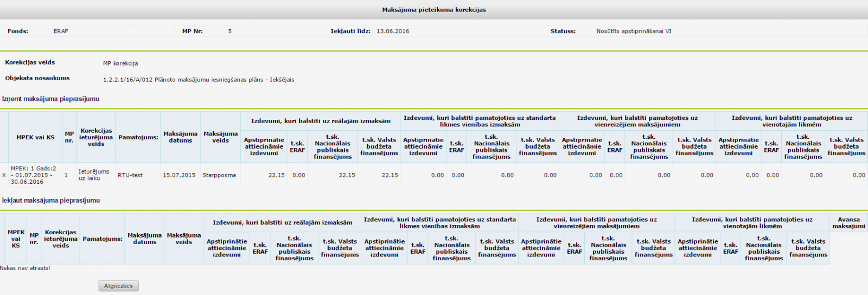Image resolution: width=868 pixels, height=295 pixels.
Task: Click the X mark in the MPEK row
Action: 4,175
